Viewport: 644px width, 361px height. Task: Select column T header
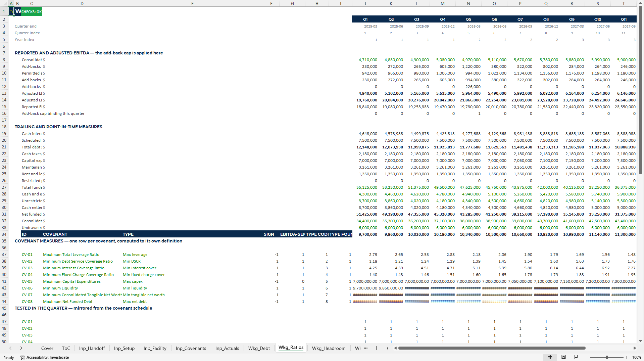point(624,3)
